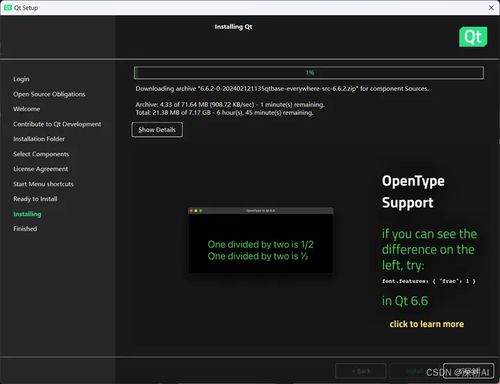The height and width of the screenshot is (384, 500).
Task: Select the Installation Folder step
Action: (x=39, y=139)
